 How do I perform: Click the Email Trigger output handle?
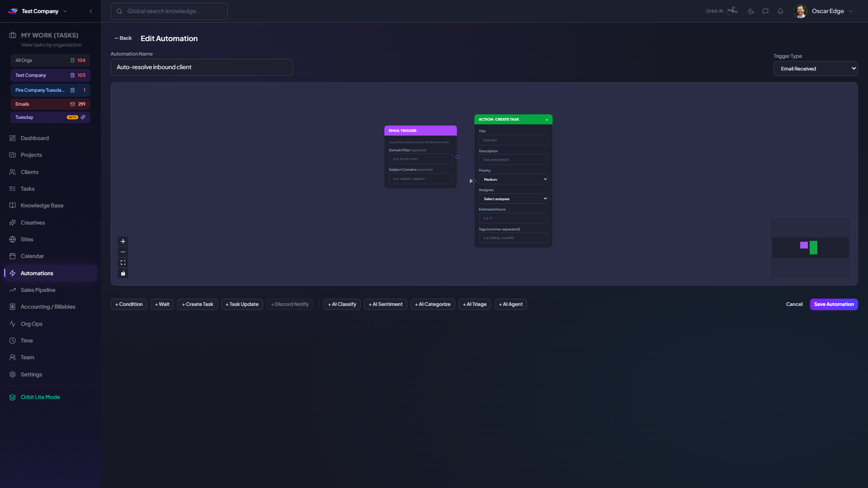(x=457, y=157)
